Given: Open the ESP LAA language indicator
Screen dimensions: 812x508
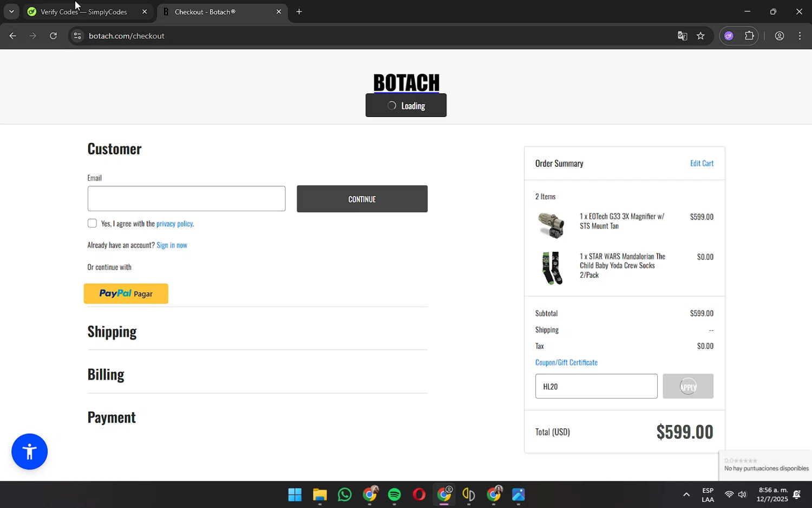Looking at the screenshot, I should tap(708, 494).
